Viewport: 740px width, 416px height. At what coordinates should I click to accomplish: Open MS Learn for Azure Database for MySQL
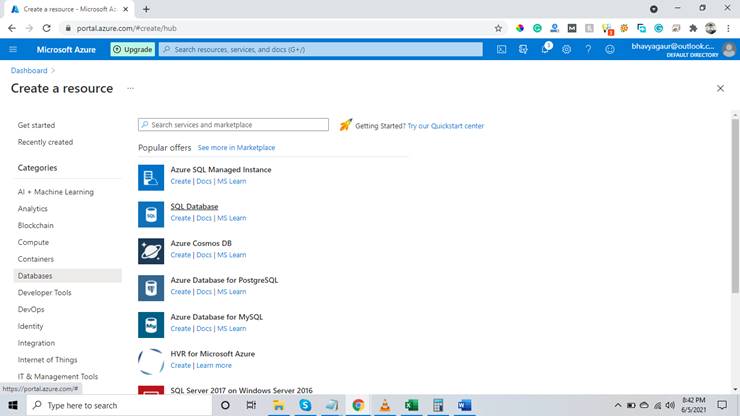231,329
